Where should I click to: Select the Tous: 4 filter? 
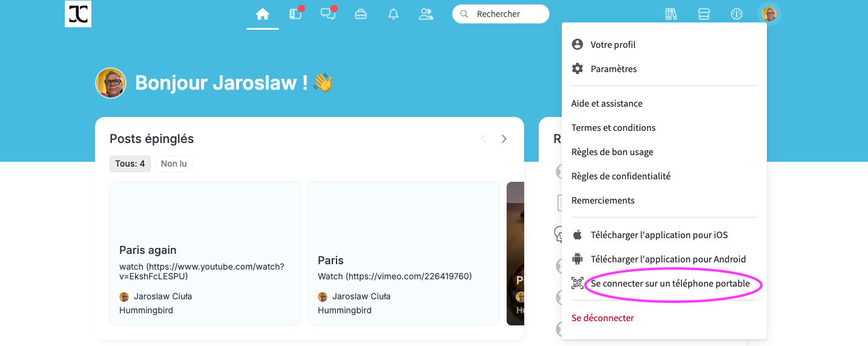130,164
